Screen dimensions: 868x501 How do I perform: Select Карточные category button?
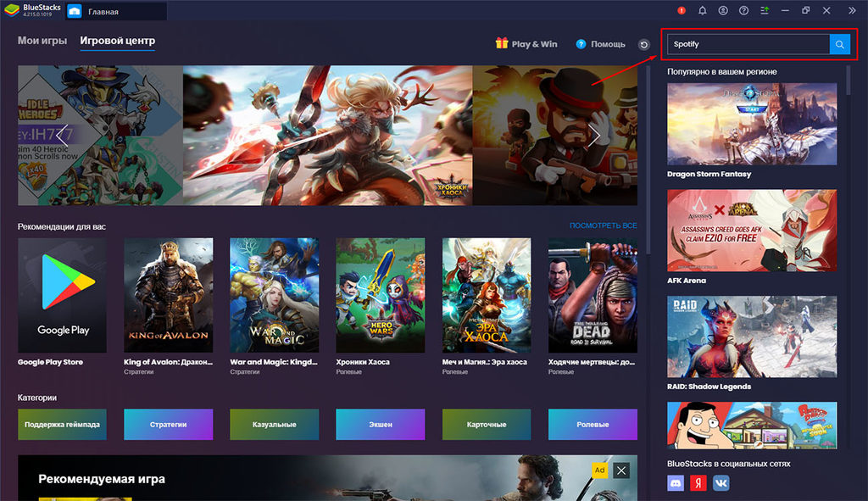click(487, 425)
